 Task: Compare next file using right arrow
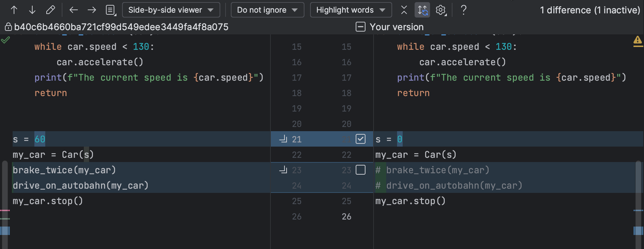pos(92,10)
